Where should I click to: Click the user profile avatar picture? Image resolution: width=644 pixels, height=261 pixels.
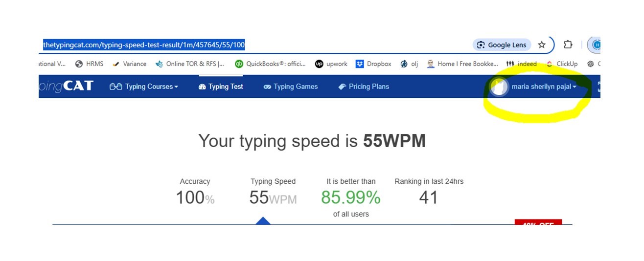point(499,87)
